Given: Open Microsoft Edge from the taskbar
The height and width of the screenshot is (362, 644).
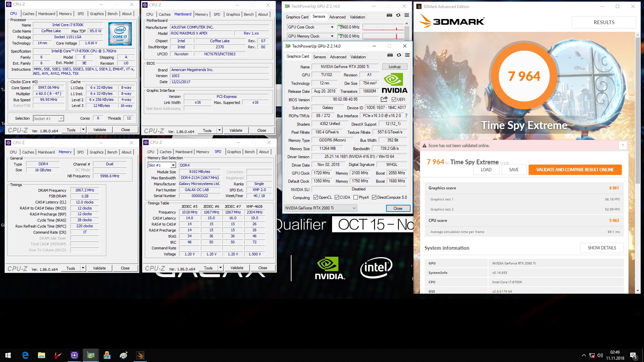Looking at the screenshot, I should click(25, 355).
